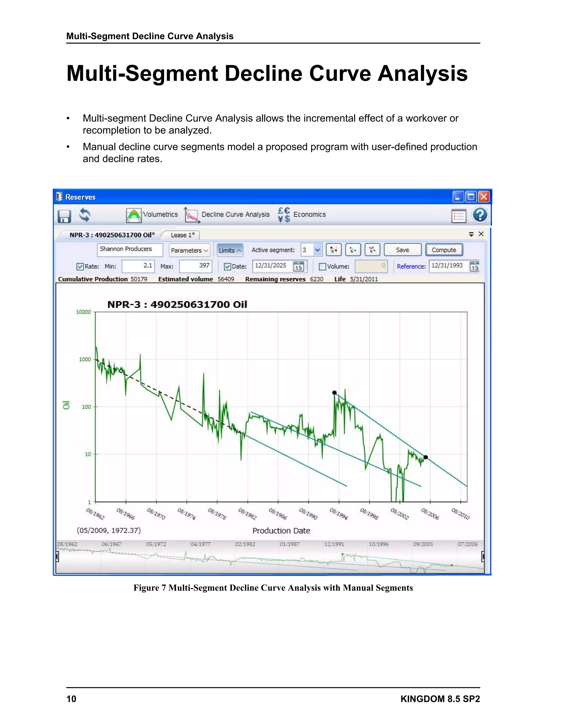Toggle the Date checkbox

227,267
